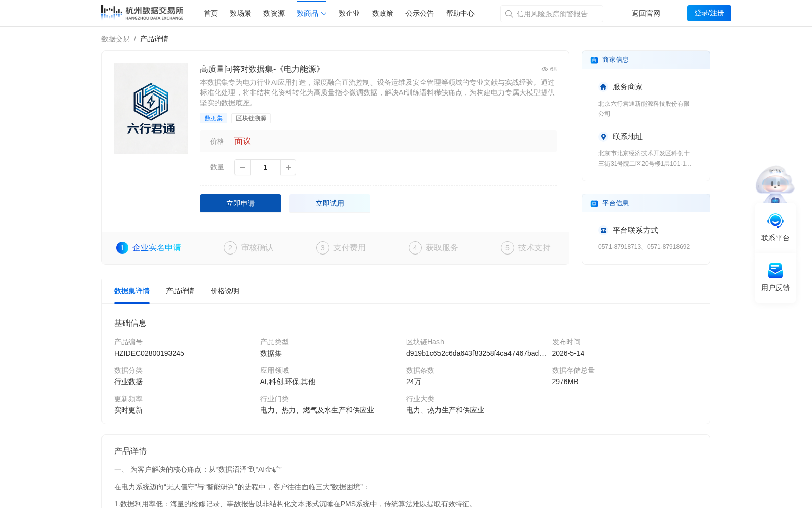
Task: Click 返回官网 link
Action: pos(646,14)
